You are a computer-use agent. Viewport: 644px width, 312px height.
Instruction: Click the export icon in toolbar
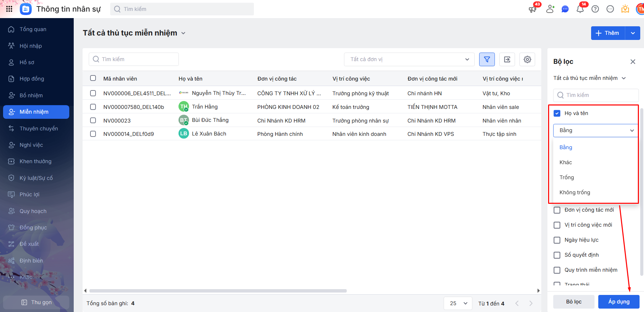click(x=507, y=59)
